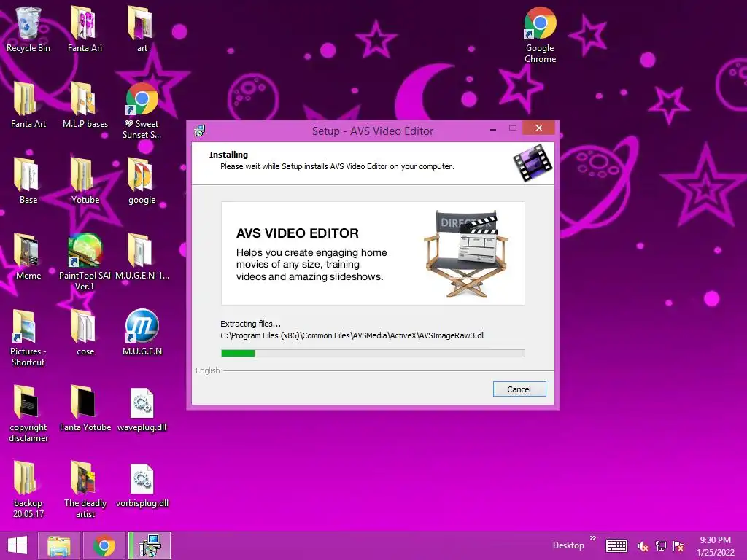Select the waveplug.dll file icon

142,408
